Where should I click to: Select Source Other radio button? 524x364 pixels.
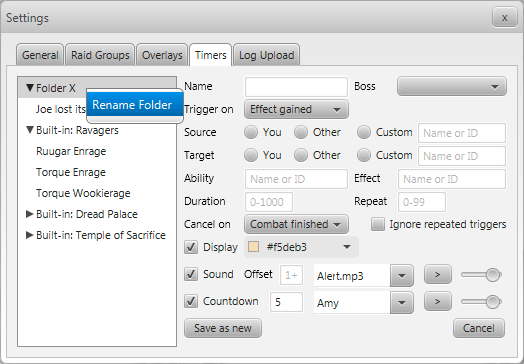pyautogui.click(x=301, y=132)
